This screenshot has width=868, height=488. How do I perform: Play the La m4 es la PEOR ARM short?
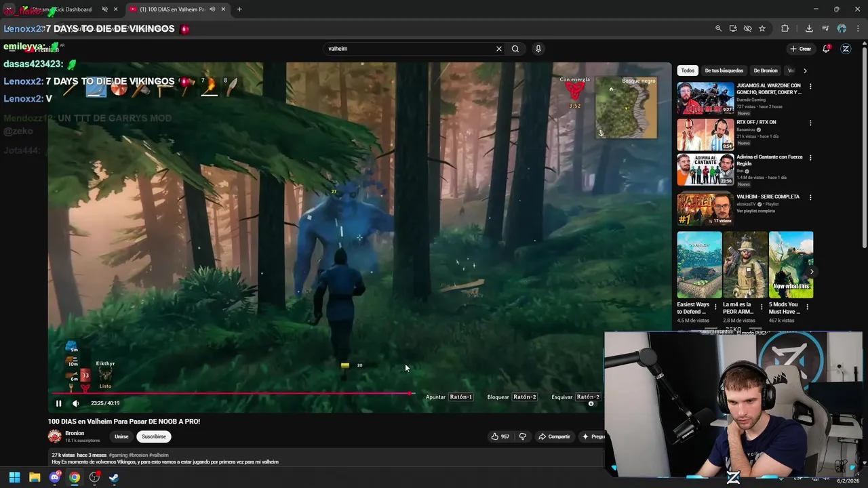[745, 265]
